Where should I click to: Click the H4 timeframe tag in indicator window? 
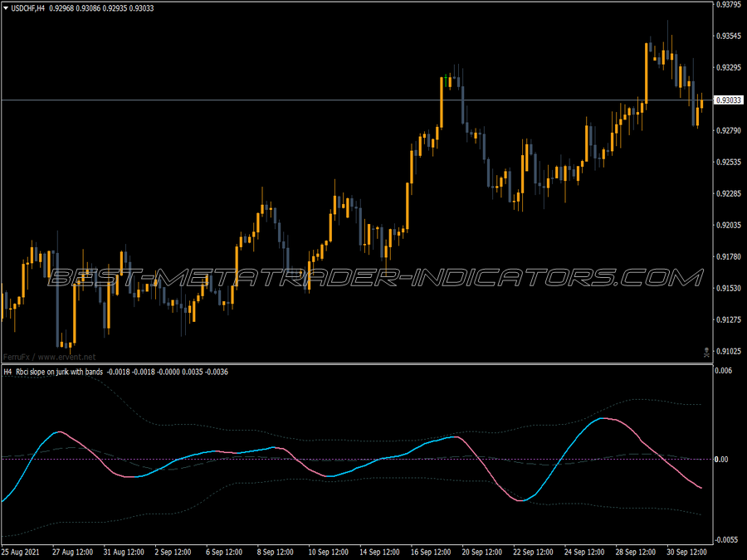click(x=7, y=372)
